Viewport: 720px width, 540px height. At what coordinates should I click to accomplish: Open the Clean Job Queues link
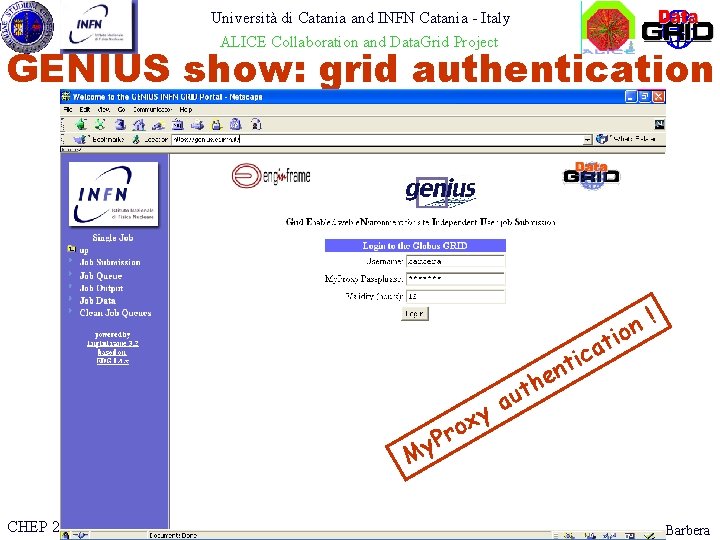115,313
